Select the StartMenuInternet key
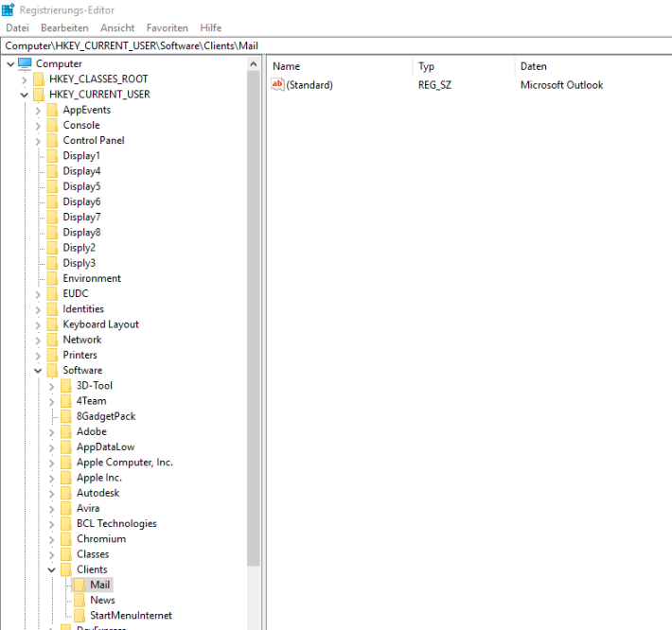Screen dimensions: 672x630 coord(131,616)
